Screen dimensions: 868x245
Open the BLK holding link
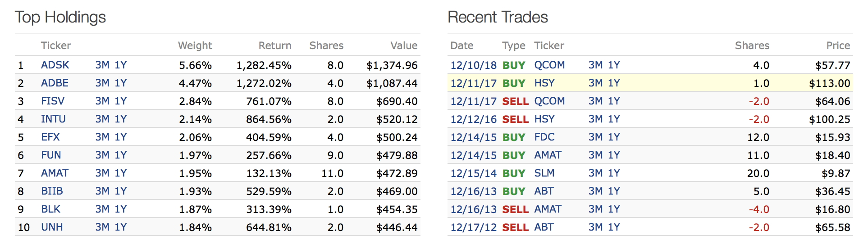tap(50, 209)
